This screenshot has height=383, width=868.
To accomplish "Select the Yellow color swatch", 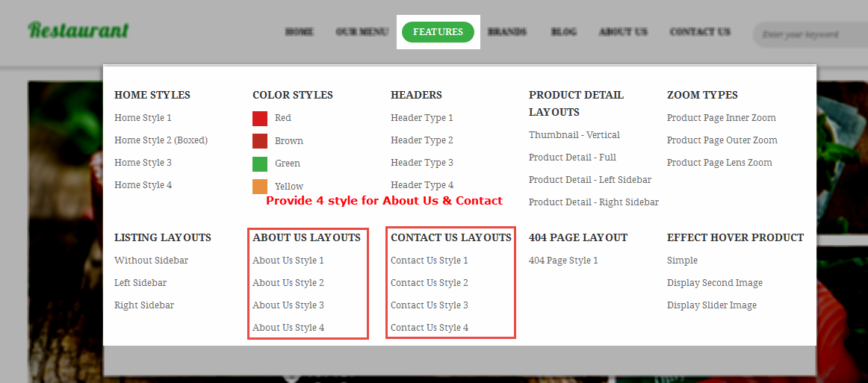I will coord(260,187).
